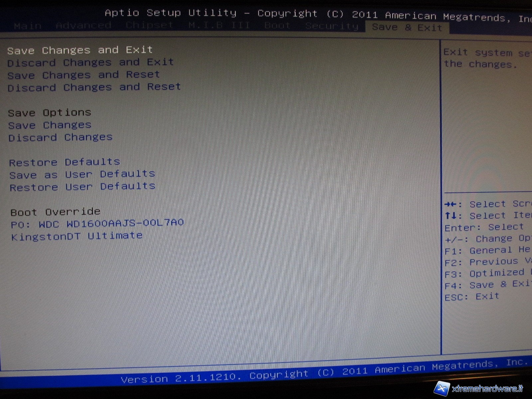Select Restore Defaults
Image resolution: width=532 pixels, height=399 pixels.
pyautogui.click(x=65, y=162)
